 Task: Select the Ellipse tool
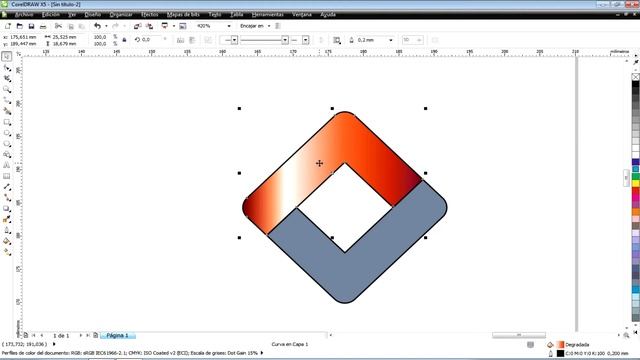[7, 133]
